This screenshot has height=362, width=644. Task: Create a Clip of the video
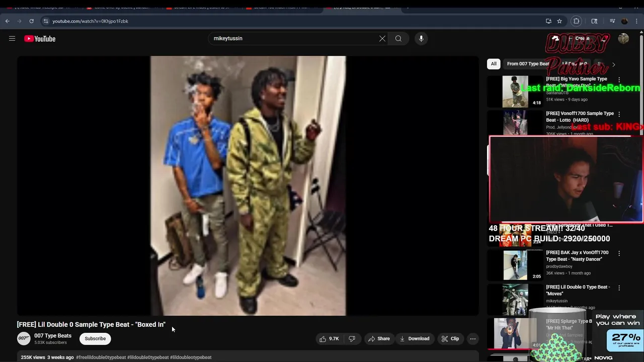pos(450,339)
